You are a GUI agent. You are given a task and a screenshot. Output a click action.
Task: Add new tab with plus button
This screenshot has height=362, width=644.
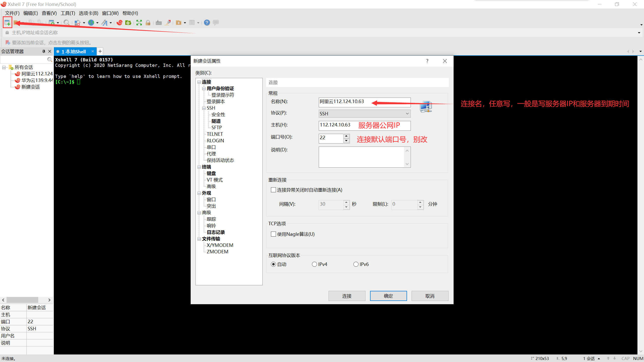100,51
